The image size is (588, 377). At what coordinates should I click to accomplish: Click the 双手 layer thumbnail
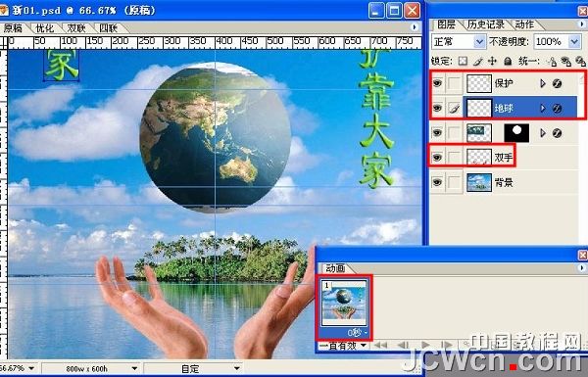tap(479, 158)
